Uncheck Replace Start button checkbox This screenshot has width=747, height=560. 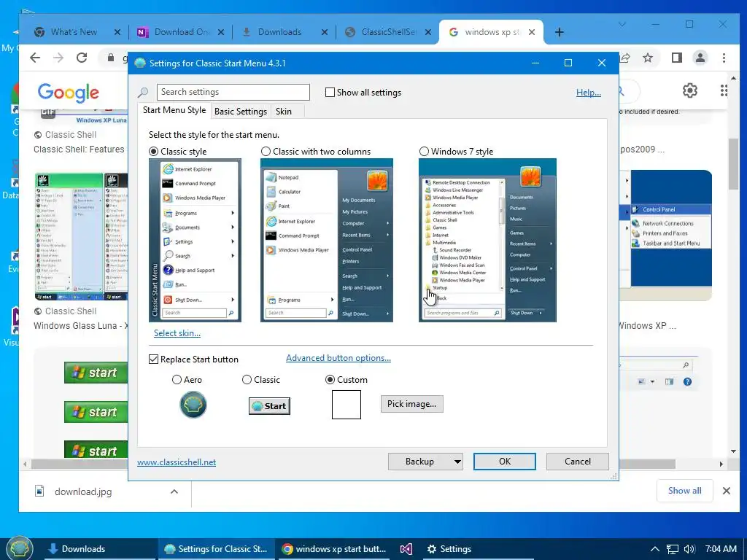153,359
